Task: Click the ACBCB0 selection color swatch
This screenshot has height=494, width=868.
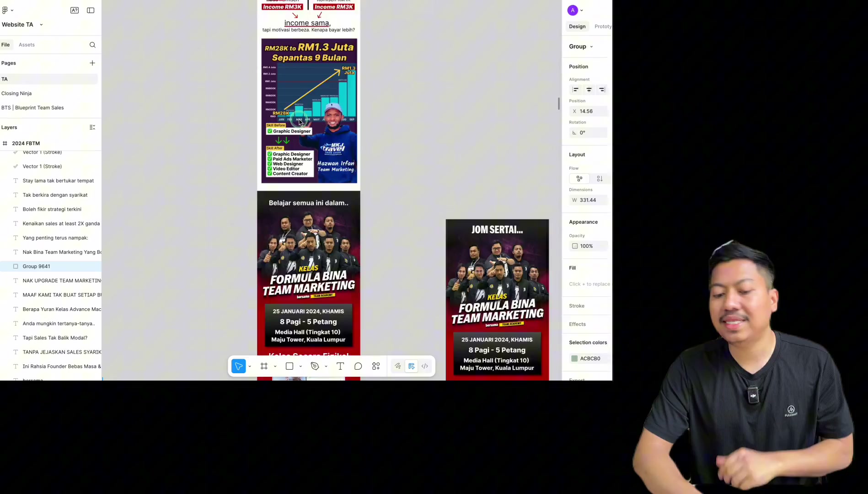Action: [574, 359]
